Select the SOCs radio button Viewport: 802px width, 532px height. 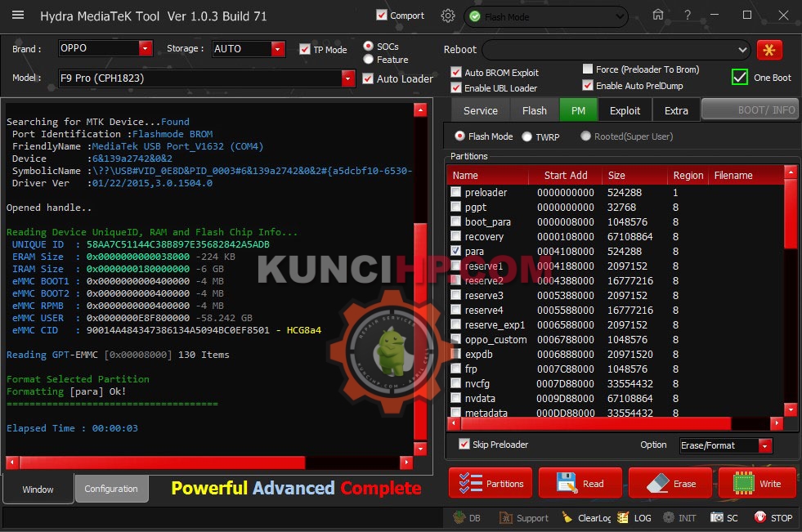368,46
